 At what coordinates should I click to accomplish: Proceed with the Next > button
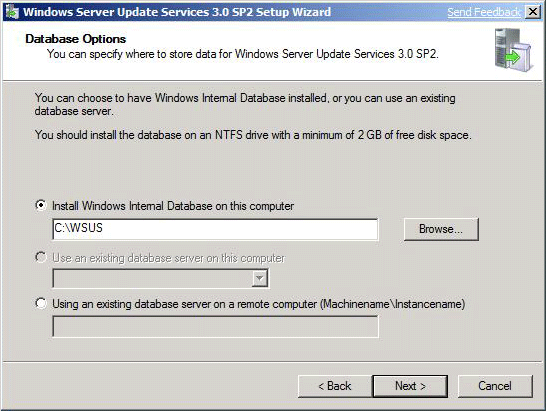click(x=410, y=386)
